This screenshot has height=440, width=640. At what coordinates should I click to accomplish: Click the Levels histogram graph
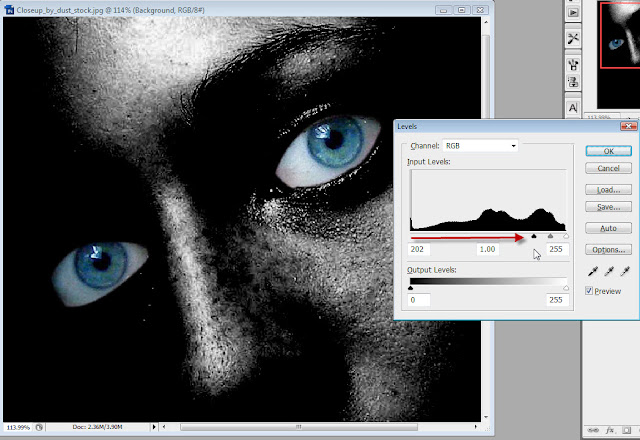pos(488,200)
